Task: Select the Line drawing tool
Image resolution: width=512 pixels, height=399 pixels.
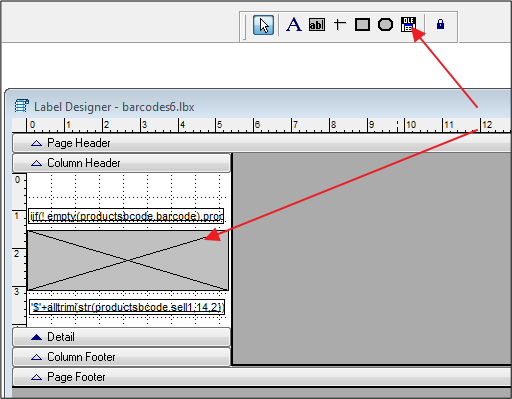Action: tap(340, 25)
